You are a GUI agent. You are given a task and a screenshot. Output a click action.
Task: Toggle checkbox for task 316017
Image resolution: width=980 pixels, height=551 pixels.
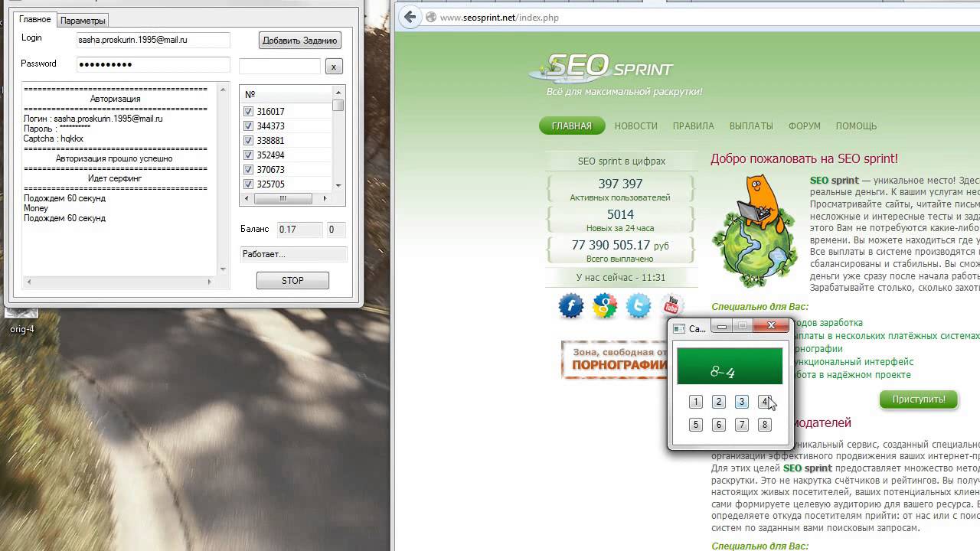tap(248, 112)
